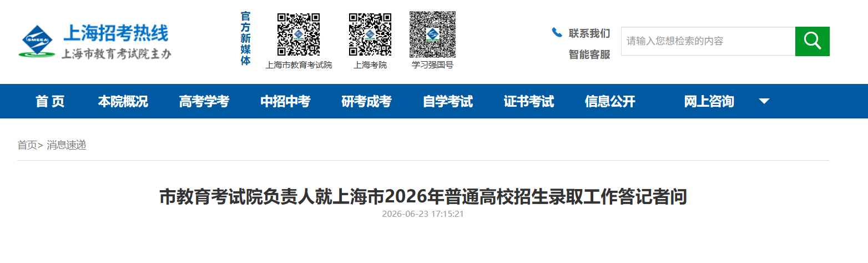The image size is (868, 263).
Task: Focus the 请输入您想检索的内容 search field
Action: click(708, 41)
